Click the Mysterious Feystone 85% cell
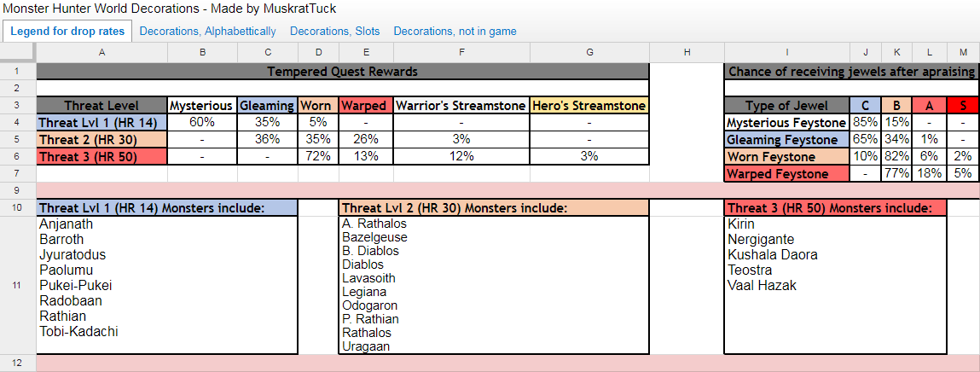 pos(866,123)
